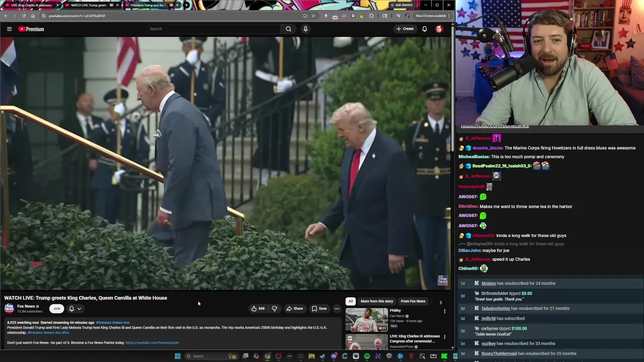Click DitchDoc username in chat
644x362 pixels.
[x=468, y=207]
